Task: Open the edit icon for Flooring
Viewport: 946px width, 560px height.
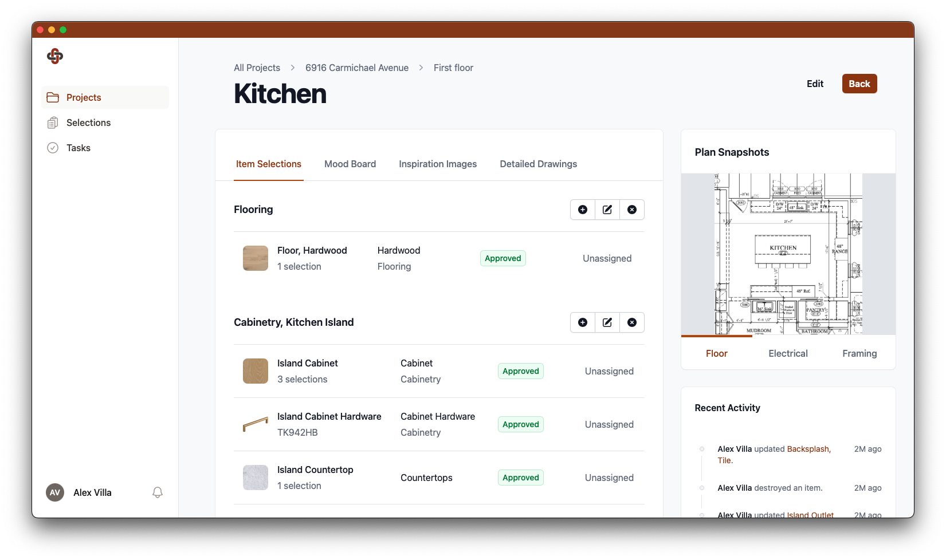Action: [607, 210]
